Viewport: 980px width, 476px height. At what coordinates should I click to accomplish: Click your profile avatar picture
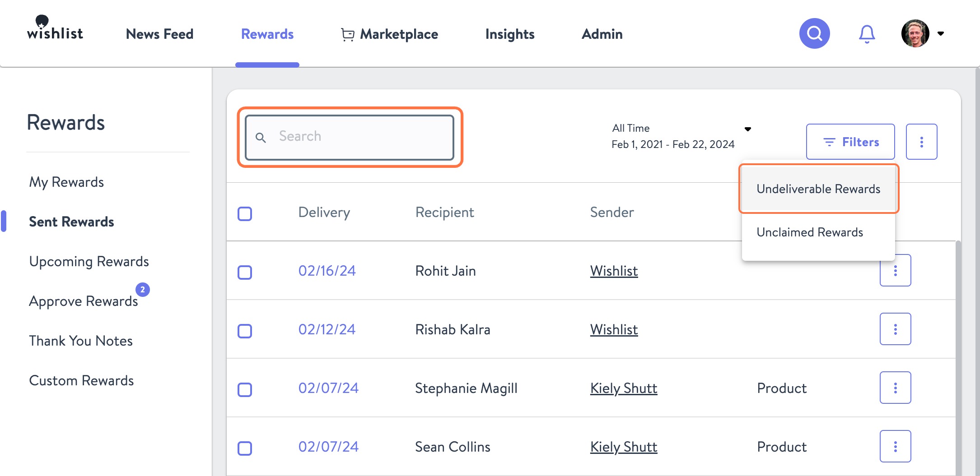click(916, 33)
